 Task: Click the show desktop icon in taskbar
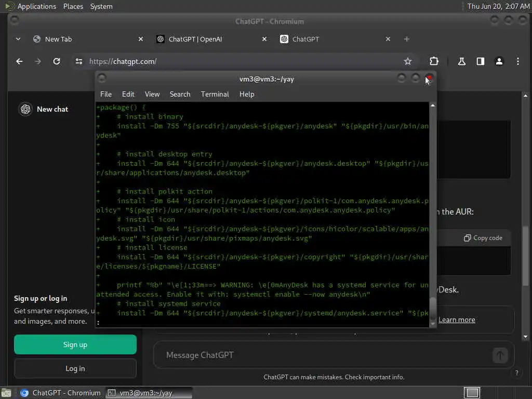click(6, 393)
